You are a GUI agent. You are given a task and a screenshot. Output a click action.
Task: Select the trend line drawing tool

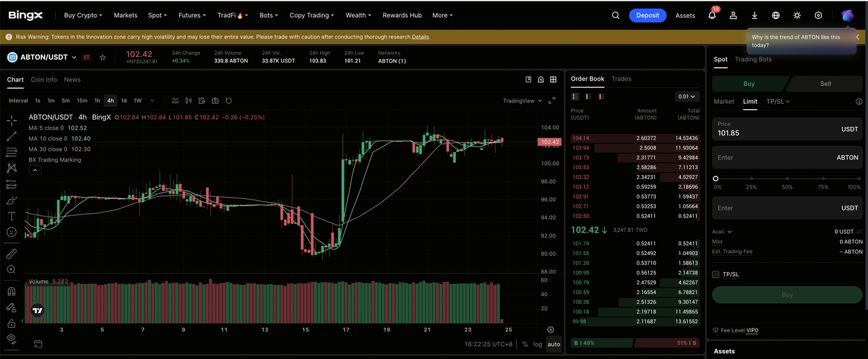12,136
